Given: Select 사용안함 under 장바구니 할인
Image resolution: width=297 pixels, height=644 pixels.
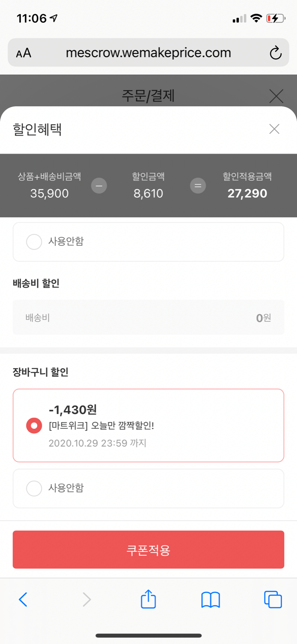Looking at the screenshot, I should (x=34, y=488).
